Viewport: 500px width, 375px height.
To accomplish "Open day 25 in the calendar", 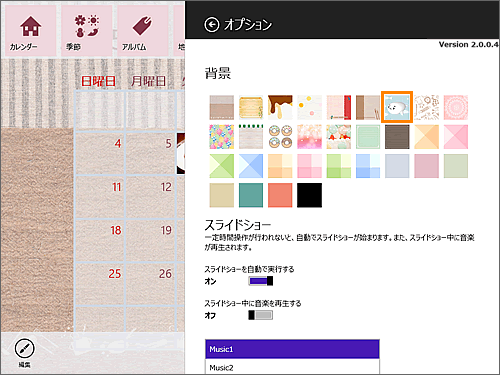I will click(x=100, y=284).
